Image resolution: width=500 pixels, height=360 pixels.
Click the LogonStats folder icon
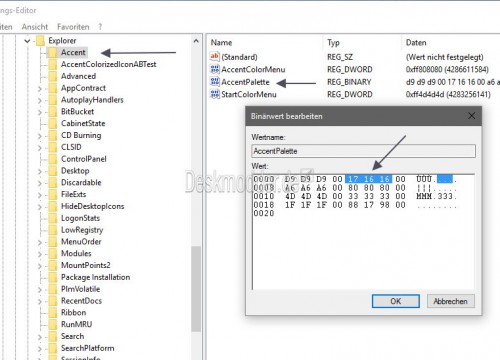click(x=52, y=218)
